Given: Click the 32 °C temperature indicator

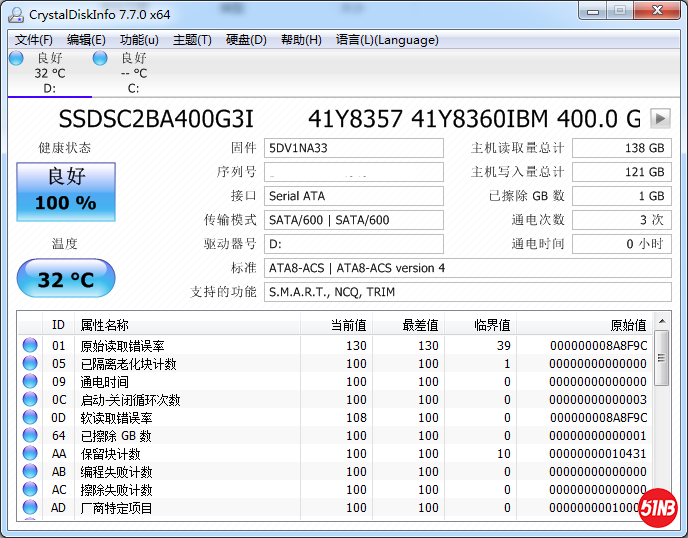Looking at the screenshot, I should pyautogui.click(x=66, y=279).
